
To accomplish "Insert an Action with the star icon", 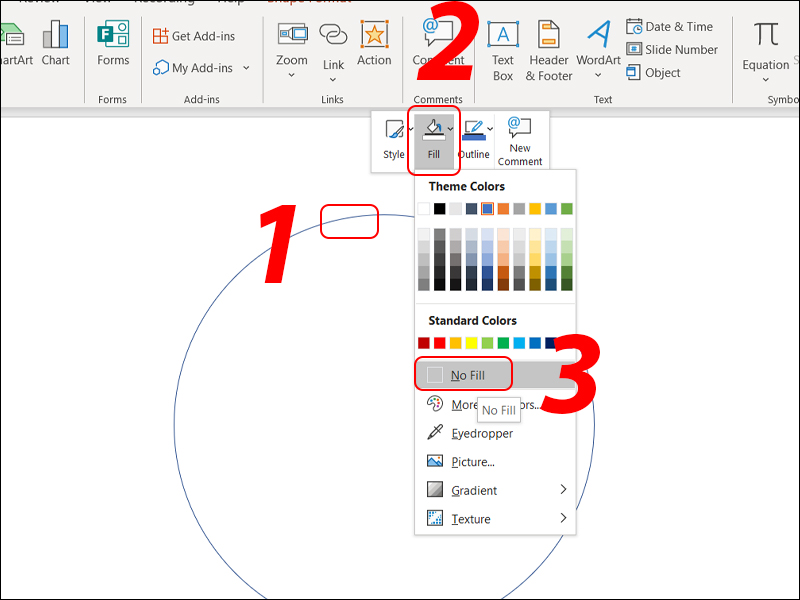I will tap(374, 44).
